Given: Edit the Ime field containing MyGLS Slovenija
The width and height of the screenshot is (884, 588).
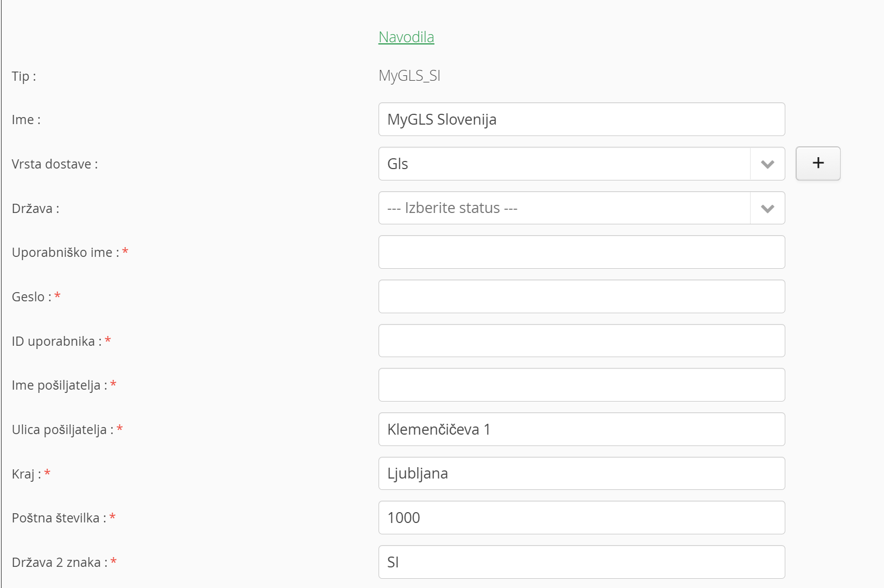Looking at the screenshot, I should click(581, 119).
